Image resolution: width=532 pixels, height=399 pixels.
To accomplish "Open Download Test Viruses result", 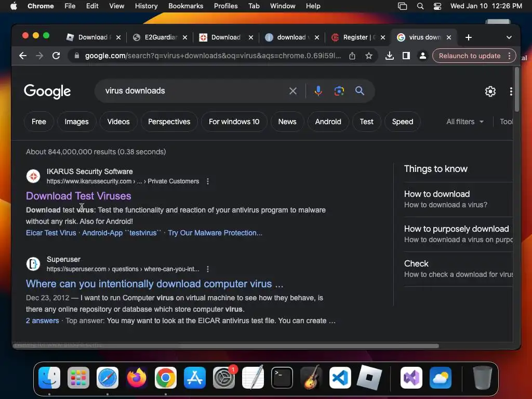I will [78, 196].
